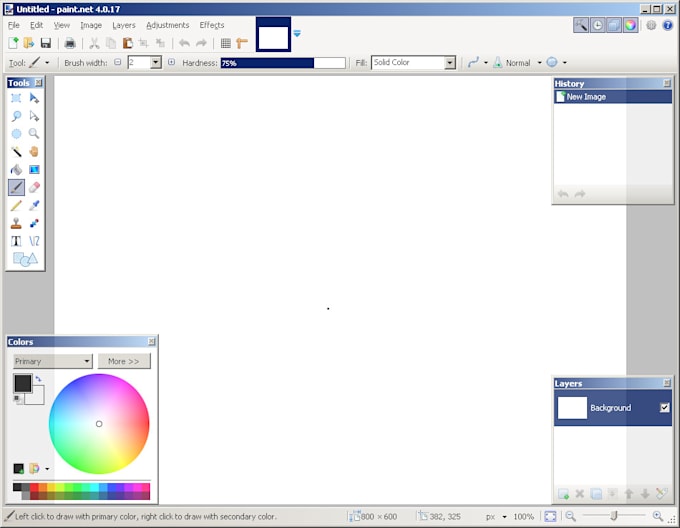Image resolution: width=680 pixels, height=528 pixels.
Task: Select the Zoom tool in Tools panel
Action: click(34, 134)
